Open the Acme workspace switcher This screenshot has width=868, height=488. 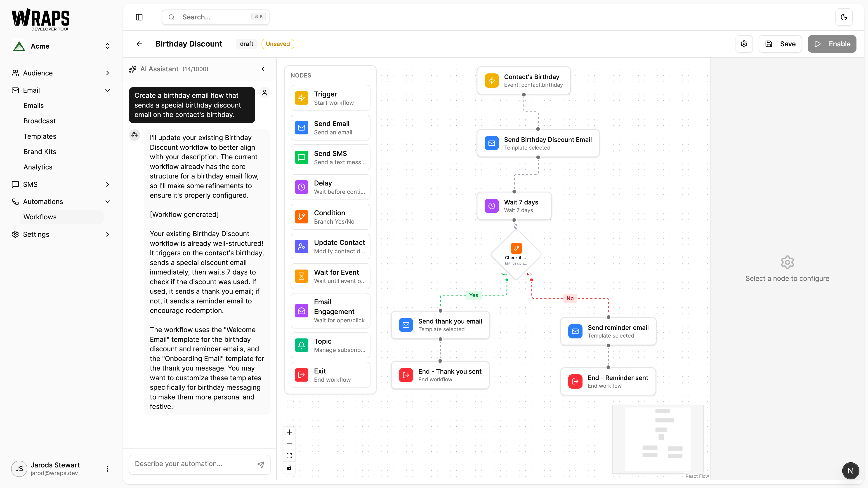[61, 46]
